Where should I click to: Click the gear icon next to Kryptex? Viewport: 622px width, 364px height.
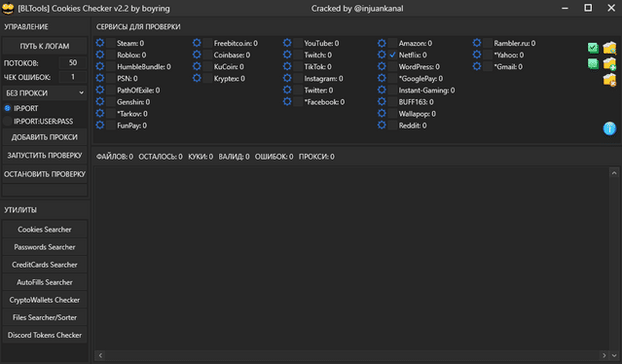coord(197,78)
